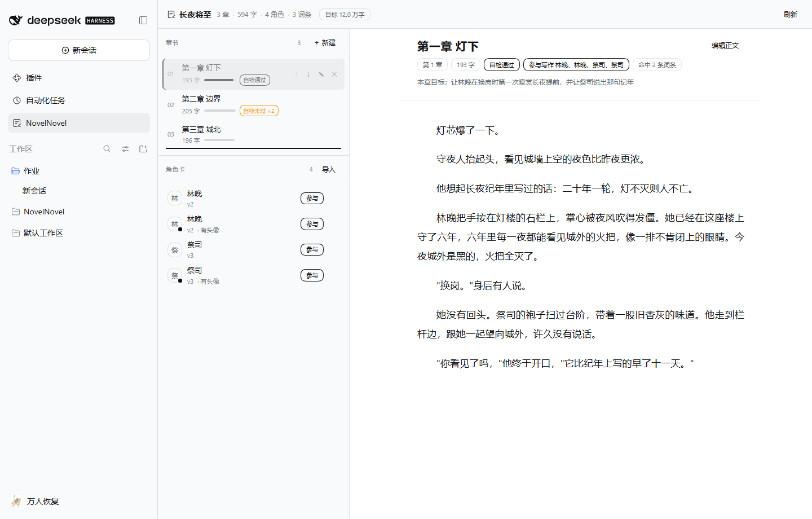Click the 祭 avatar of 祭司 marked 有头像

pyautogui.click(x=175, y=276)
